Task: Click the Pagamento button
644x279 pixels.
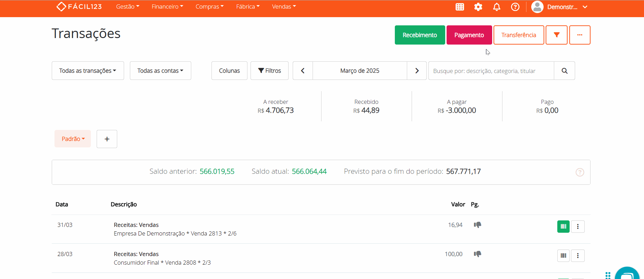Action: pyautogui.click(x=469, y=35)
